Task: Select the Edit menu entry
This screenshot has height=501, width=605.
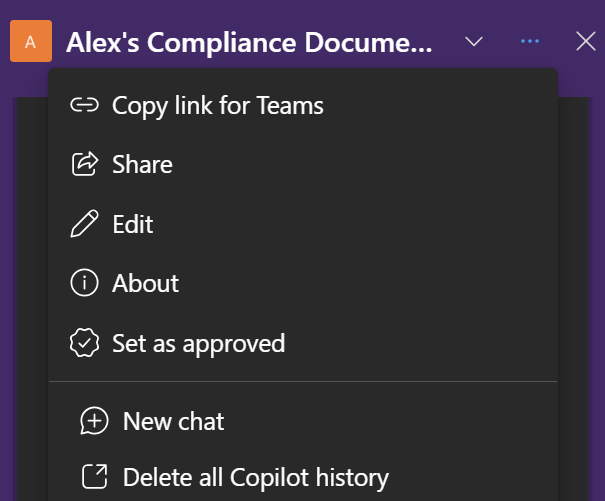Action: 133,224
